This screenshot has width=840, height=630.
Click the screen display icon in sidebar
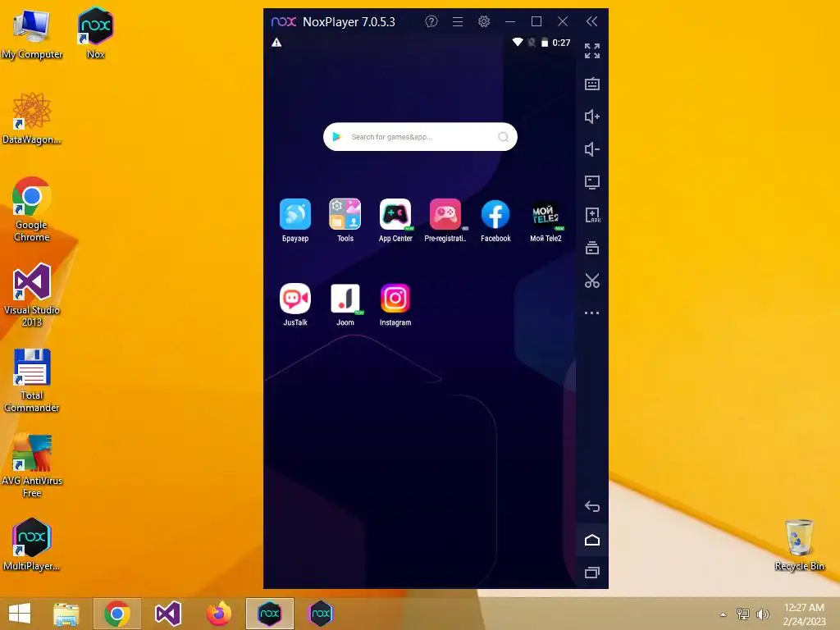pos(592,182)
